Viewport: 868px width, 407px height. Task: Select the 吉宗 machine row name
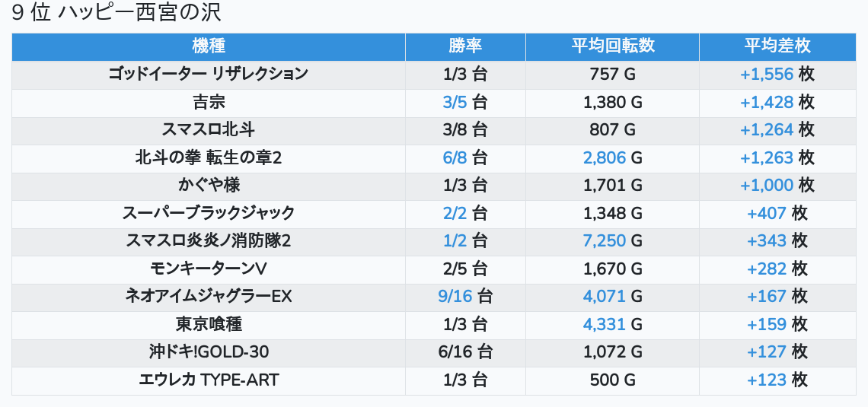209,102
